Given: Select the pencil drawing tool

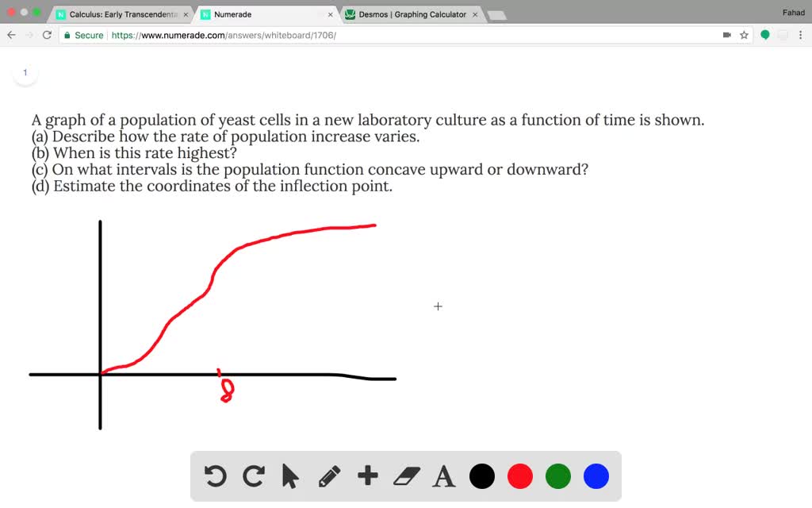Looking at the screenshot, I should click(331, 476).
